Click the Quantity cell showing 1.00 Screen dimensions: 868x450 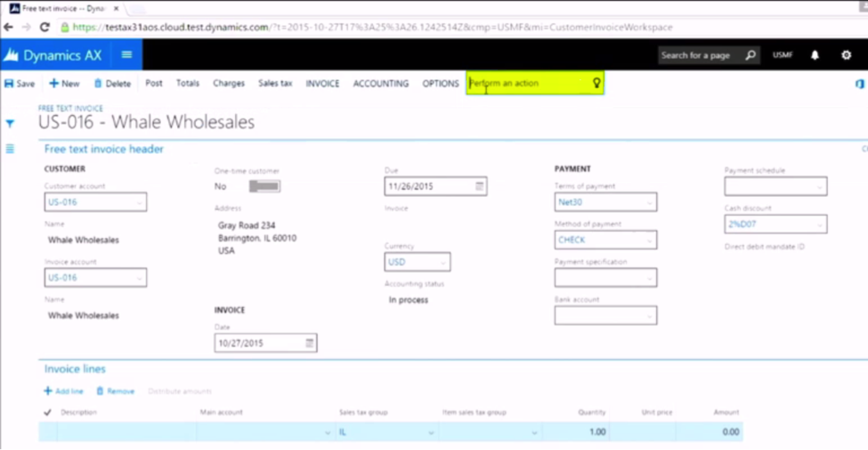574,432
